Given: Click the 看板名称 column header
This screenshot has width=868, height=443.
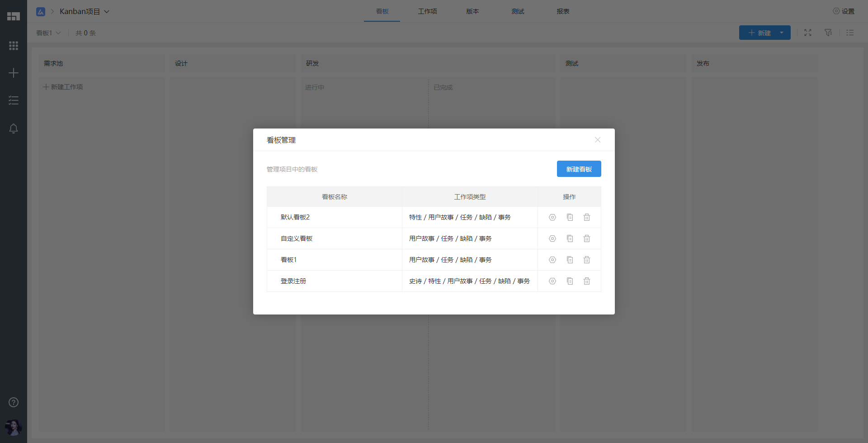Looking at the screenshot, I should [335, 197].
